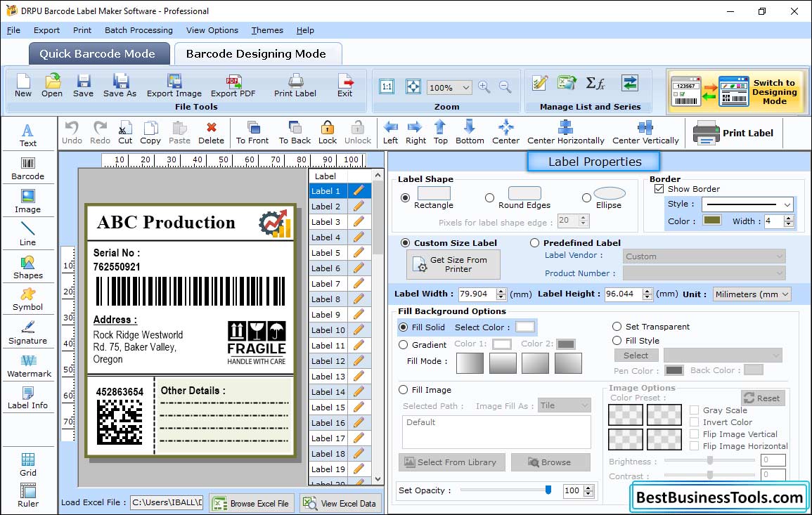Lock the selected object
This screenshot has height=515, width=812.
pyautogui.click(x=328, y=133)
